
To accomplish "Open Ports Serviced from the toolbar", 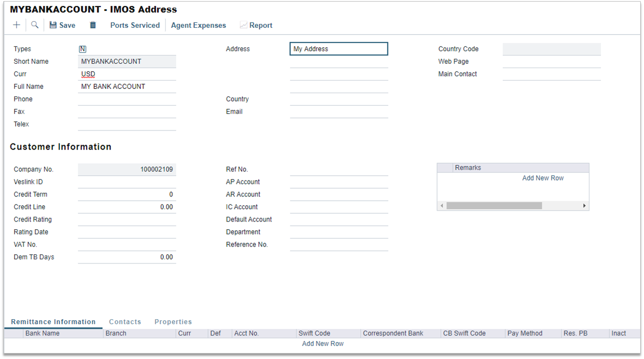I will 135,25.
